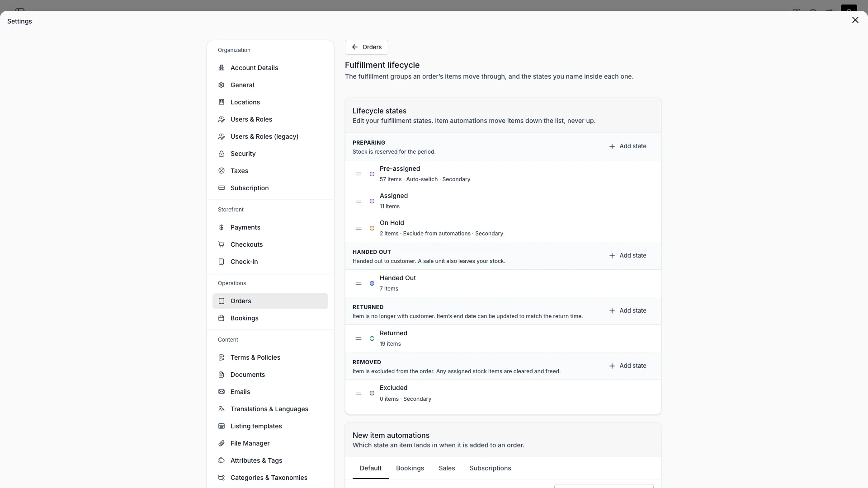The image size is (868, 488).
Task: Add state to the Preparing group
Action: (x=627, y=146)
